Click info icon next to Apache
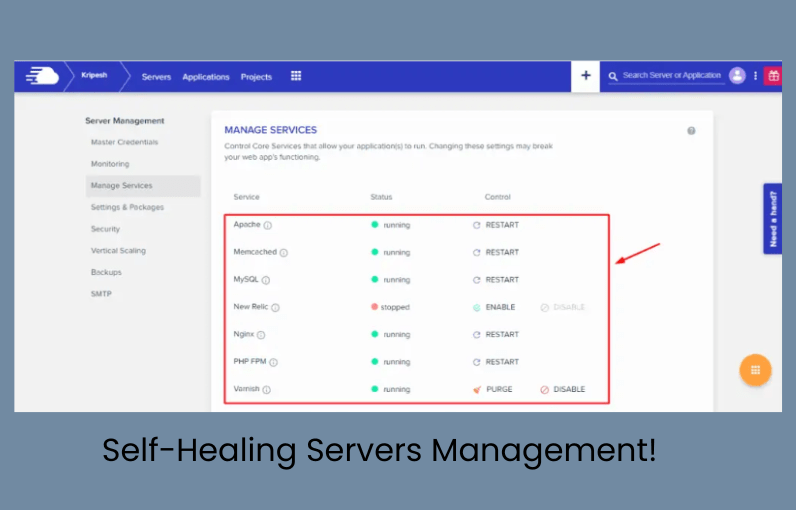The width and height of the screenshot is (796, 510). pos(268,226)
